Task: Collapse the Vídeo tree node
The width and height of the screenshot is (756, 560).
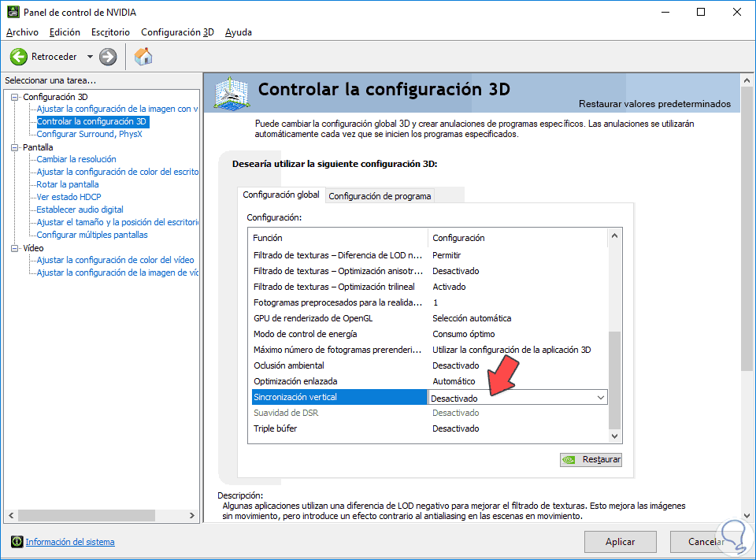Action: click(x=15, y=248)
